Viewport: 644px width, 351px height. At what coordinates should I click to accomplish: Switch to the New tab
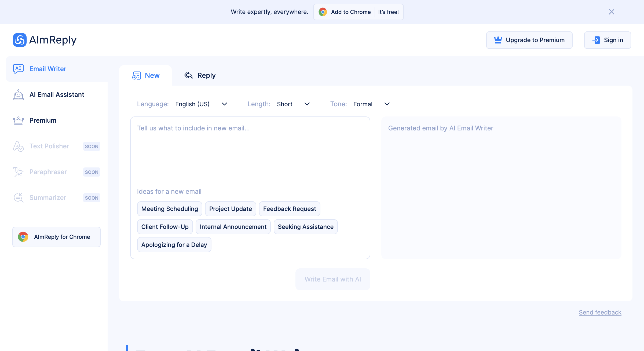(146, 75)
